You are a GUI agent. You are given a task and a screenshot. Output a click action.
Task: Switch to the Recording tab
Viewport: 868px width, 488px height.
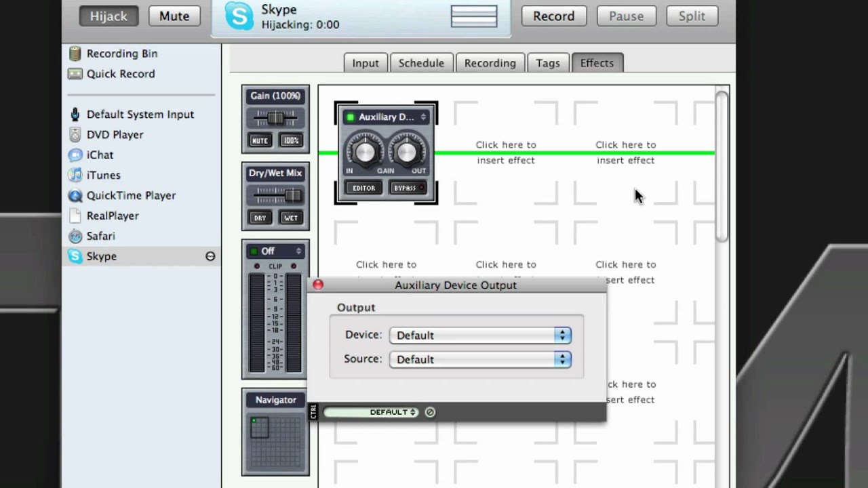pos(490,63)
